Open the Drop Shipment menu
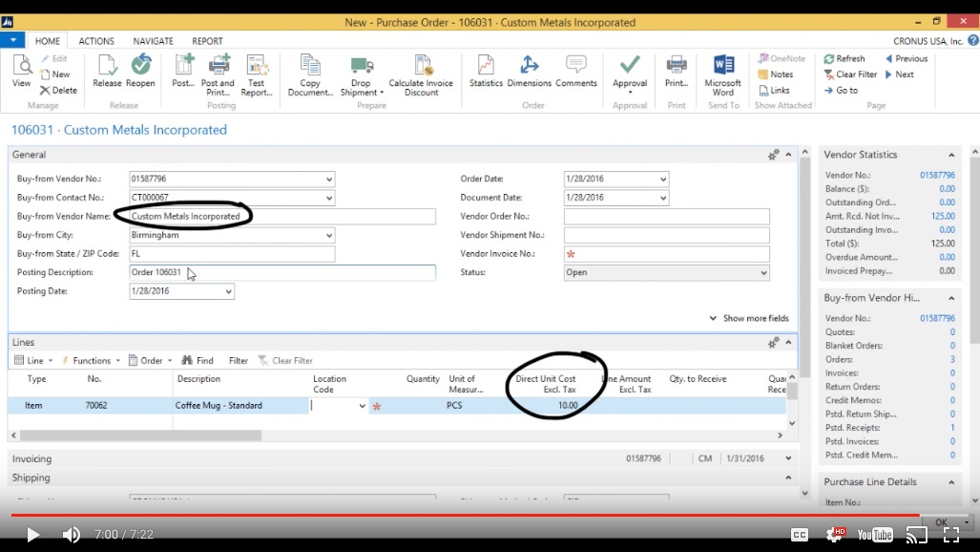The image size is (980, 552). point(362,75)
